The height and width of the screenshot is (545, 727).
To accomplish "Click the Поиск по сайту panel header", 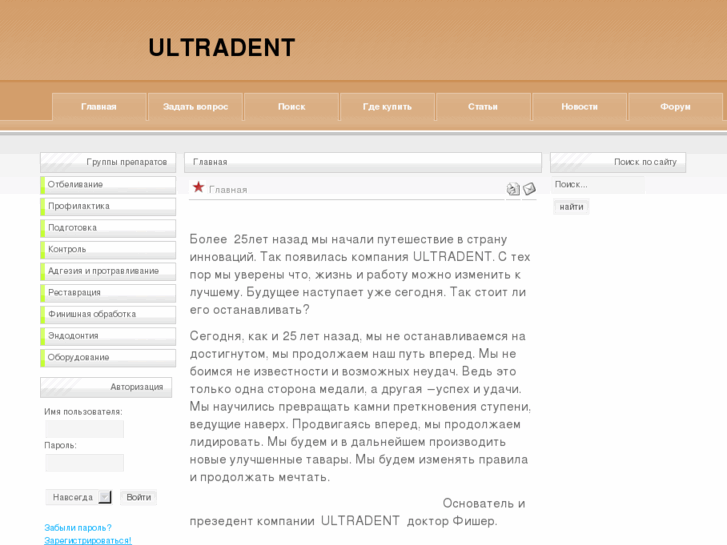I will (x=618, y=162).
